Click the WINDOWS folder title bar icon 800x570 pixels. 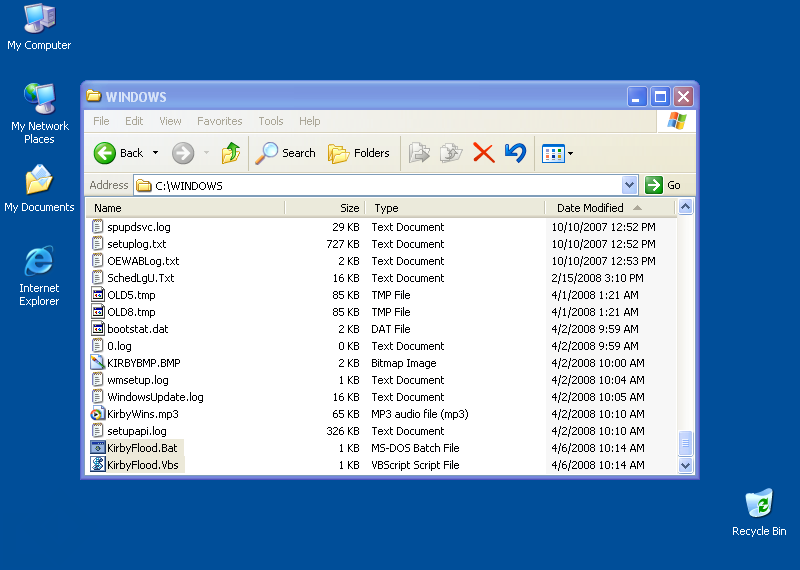pos(93,96)
